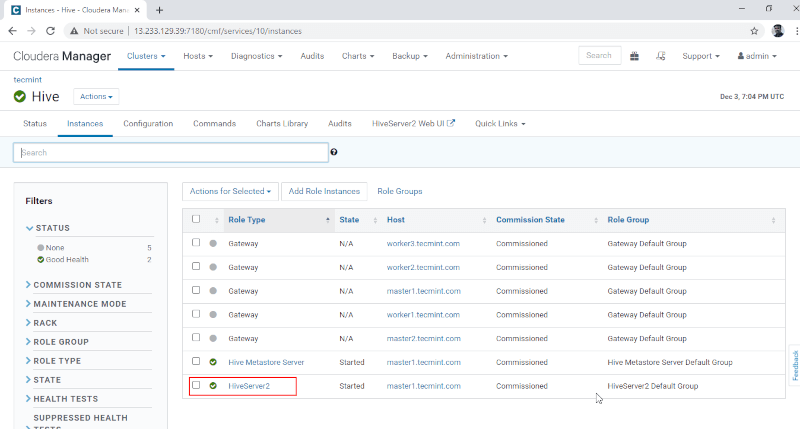Tick the HiveServer2 row checkbox
The height and width of the screenshot is (429, 800).
pyautogui.click(x=196, y=385)
